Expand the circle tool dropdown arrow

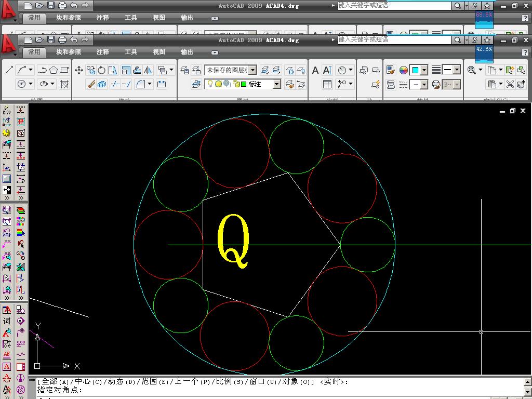click(x=31, y=84)
